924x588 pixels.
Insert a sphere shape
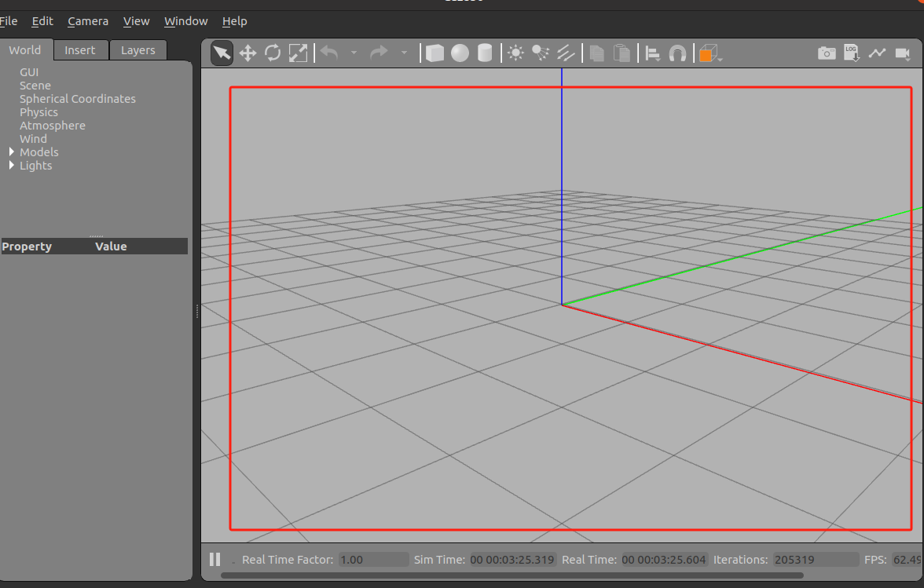point(460,53)
